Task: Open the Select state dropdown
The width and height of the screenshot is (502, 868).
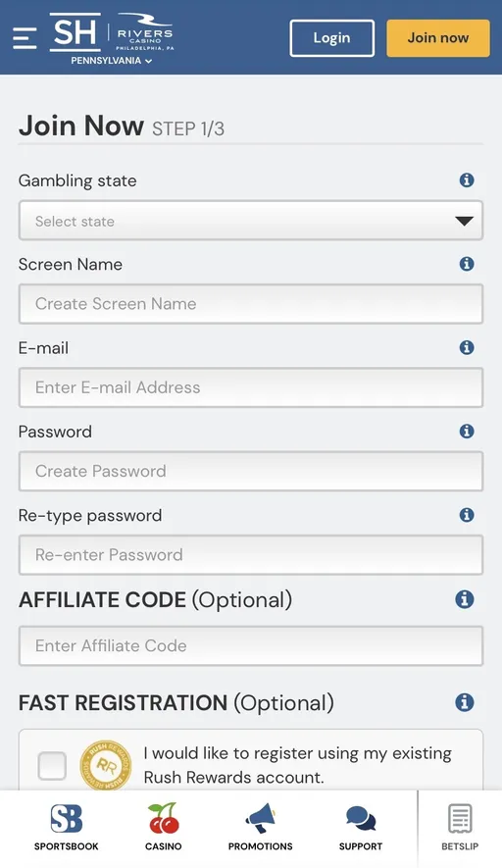Action: point(251,221)
